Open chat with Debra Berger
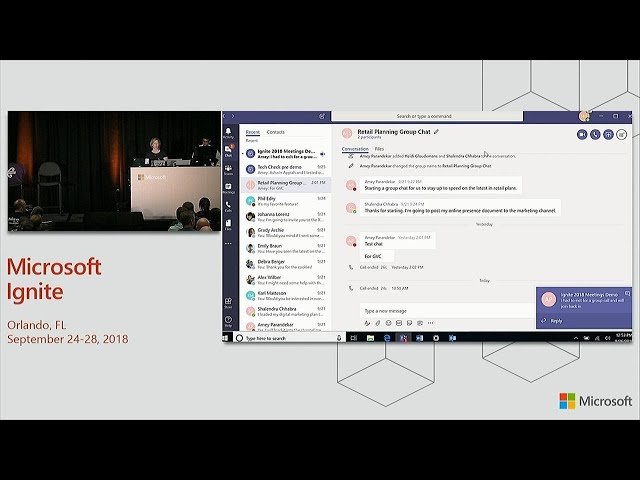 coord(286,264)
